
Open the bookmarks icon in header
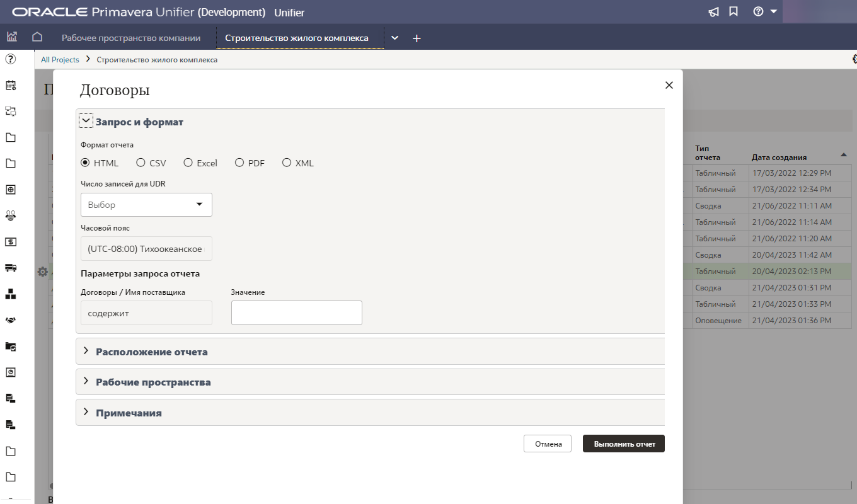pyautogui.click(x=733, y=12)
